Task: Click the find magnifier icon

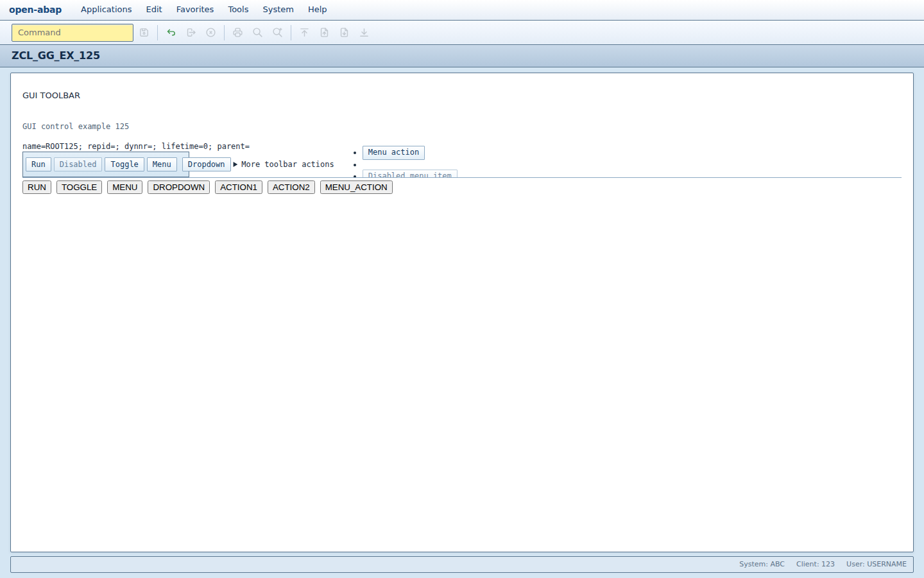Action: 258,33
